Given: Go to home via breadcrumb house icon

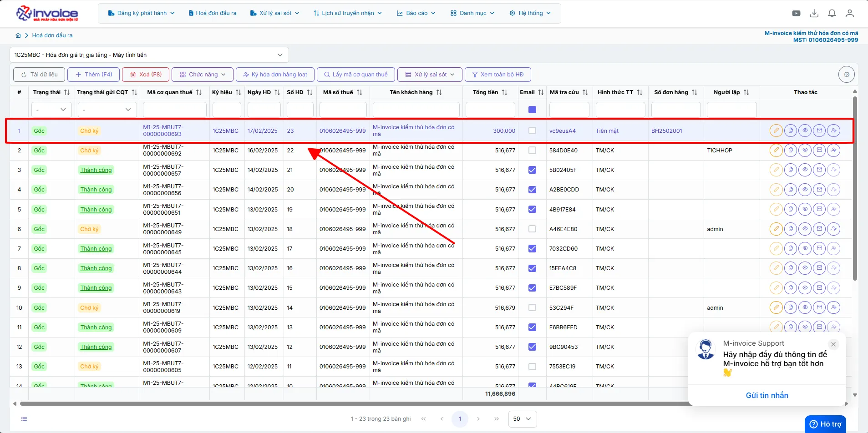Looking at the screenshot, I should pos(18,35).
